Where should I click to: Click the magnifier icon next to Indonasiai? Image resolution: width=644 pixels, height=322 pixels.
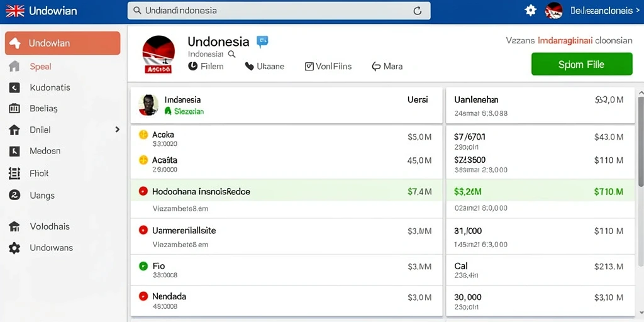coord(231,54)
